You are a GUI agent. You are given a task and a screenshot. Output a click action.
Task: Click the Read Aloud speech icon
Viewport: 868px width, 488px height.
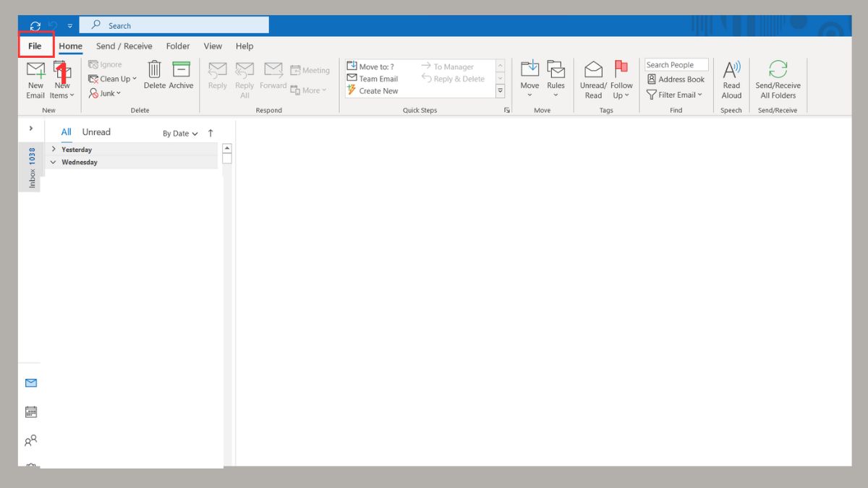pyautogui.click(x=731, y=71)
